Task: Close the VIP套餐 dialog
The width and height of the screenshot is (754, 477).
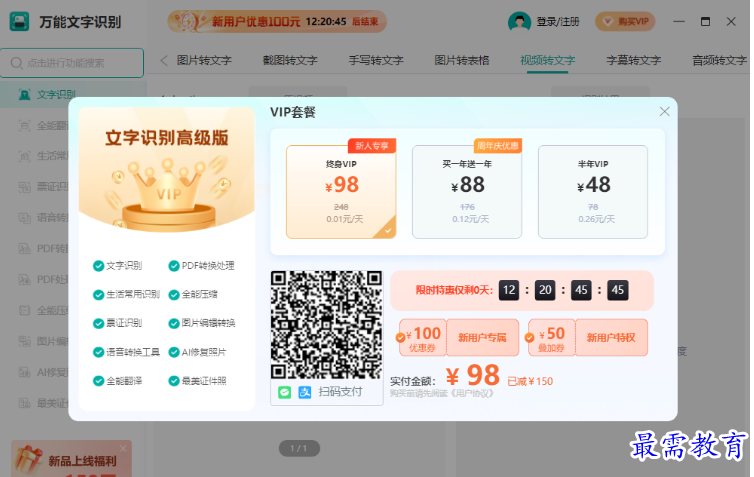Action: point(665,112)
